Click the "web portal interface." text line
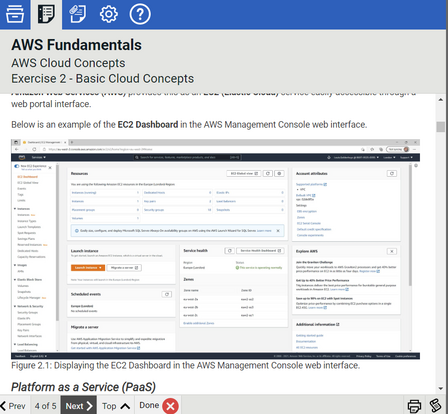The width and height of the screenshot is (448, 414). 51,104
